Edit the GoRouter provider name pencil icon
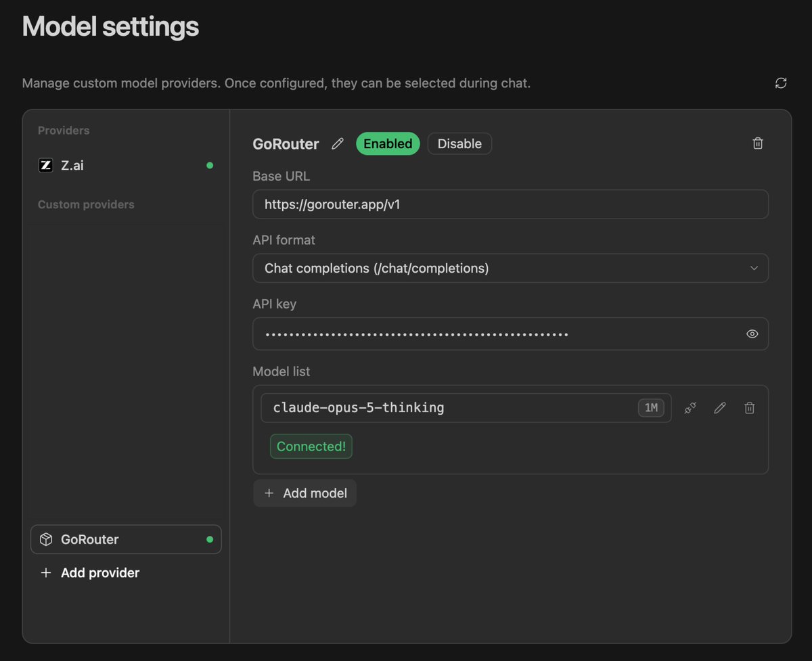 click(338, 143)
